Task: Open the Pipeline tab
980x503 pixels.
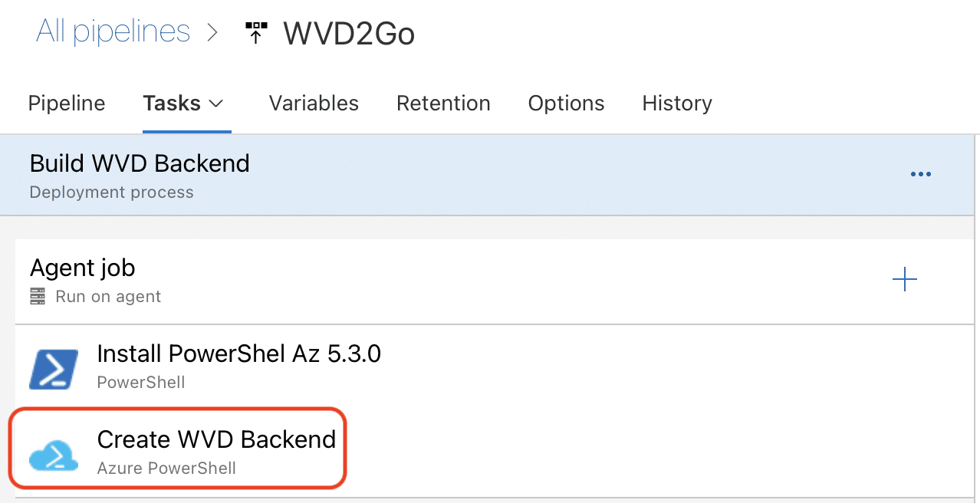Action: 67,104
